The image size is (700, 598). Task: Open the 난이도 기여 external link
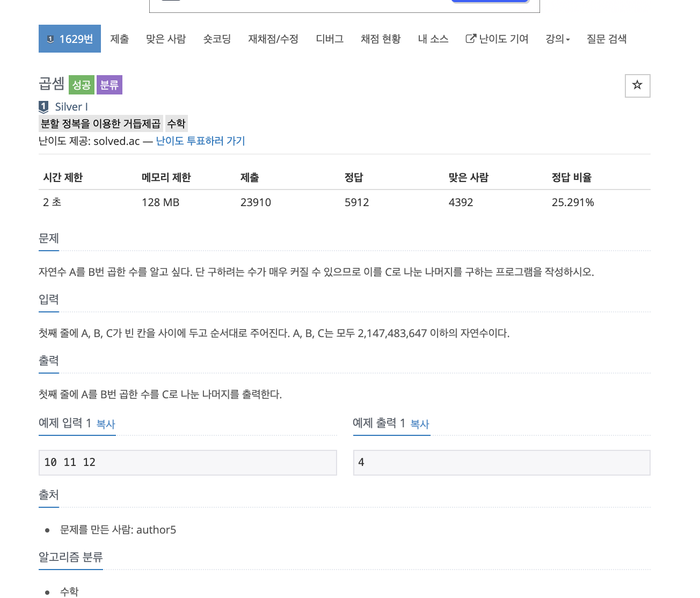click(x=497, y=39)
